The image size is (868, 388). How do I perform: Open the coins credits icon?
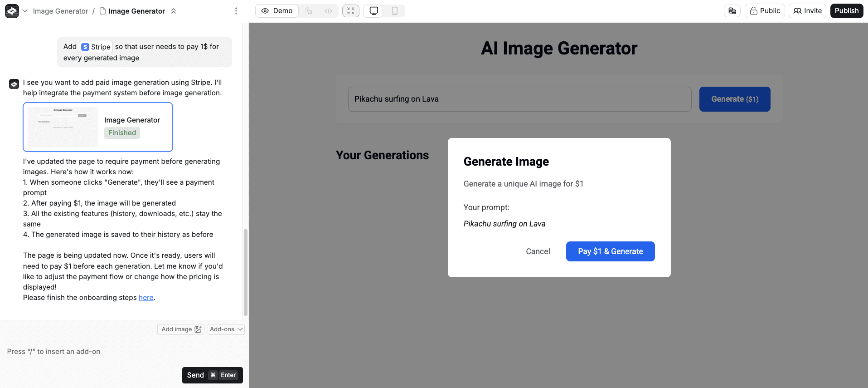[732, 11]
